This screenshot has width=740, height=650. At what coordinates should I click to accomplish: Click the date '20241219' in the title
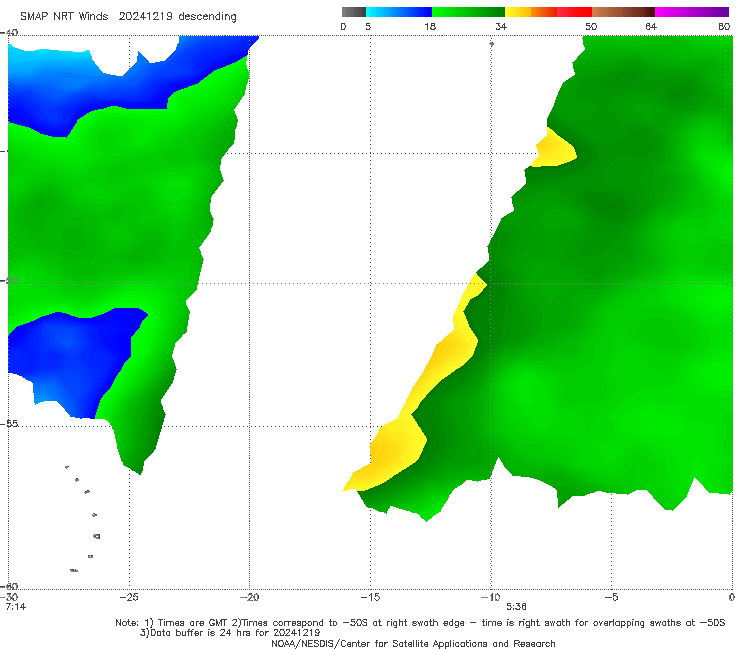(145, 17)
